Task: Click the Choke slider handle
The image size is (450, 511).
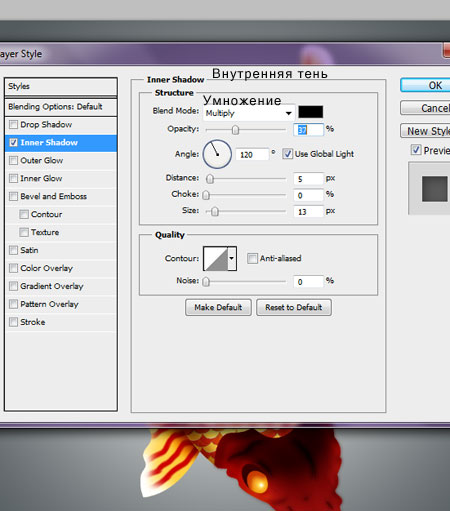Action: tap(206, 195)
